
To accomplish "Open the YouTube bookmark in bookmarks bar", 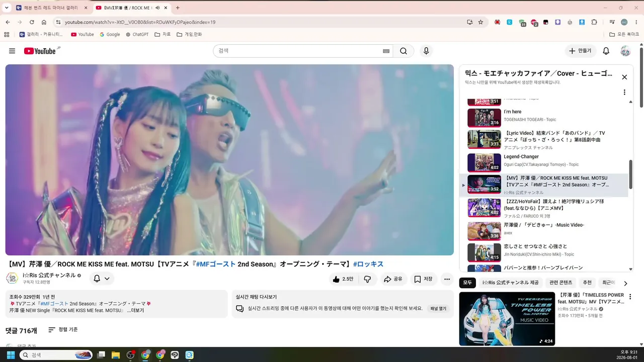I will [83, 34].
